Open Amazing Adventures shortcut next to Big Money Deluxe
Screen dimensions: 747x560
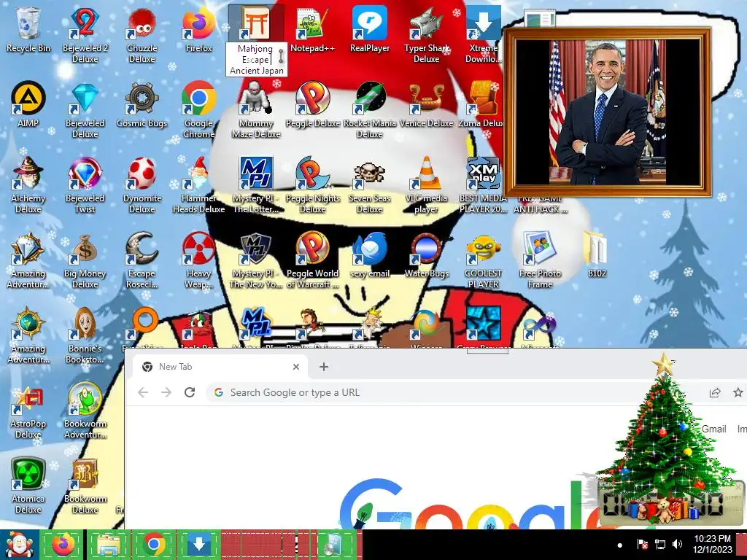28,260
